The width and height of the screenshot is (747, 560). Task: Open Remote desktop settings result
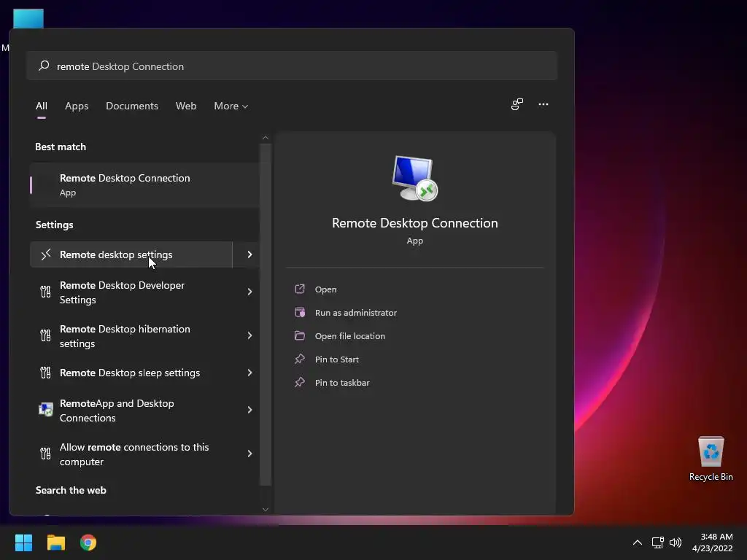click(131, 254)
